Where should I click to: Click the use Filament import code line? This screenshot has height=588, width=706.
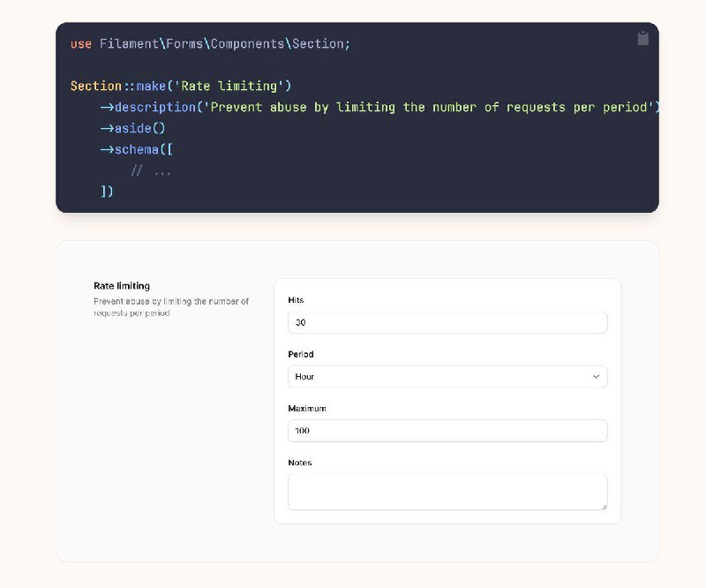point(210,44)
